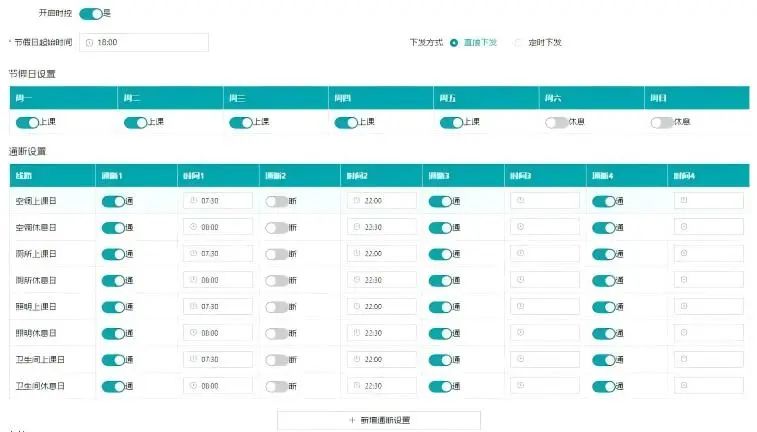Click 时间1 clock icon in 空调休息日 row
757x432 pixels.
[194, 227]
